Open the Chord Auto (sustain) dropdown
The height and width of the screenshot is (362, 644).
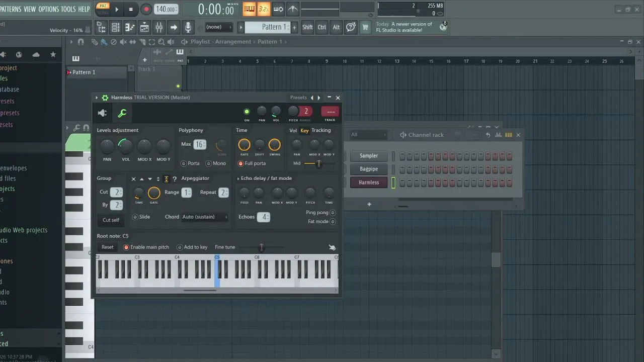tap(204, 217)
